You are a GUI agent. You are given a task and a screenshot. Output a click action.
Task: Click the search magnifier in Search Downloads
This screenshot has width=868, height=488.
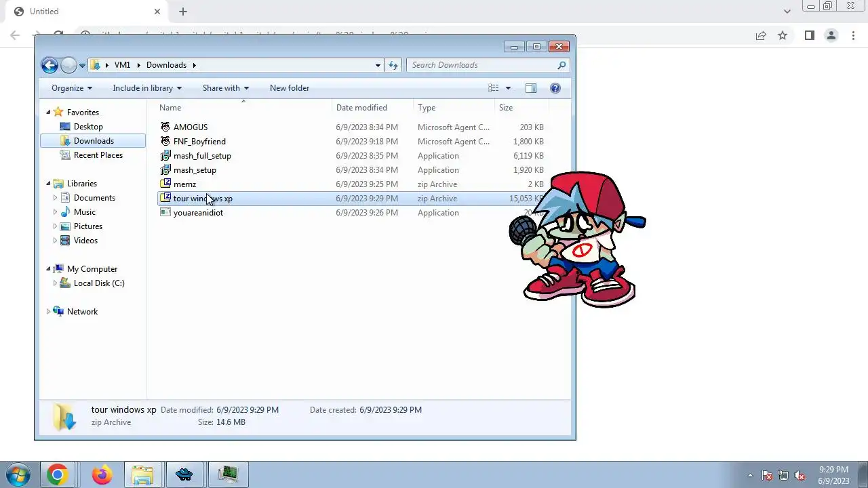pos(561,65)
